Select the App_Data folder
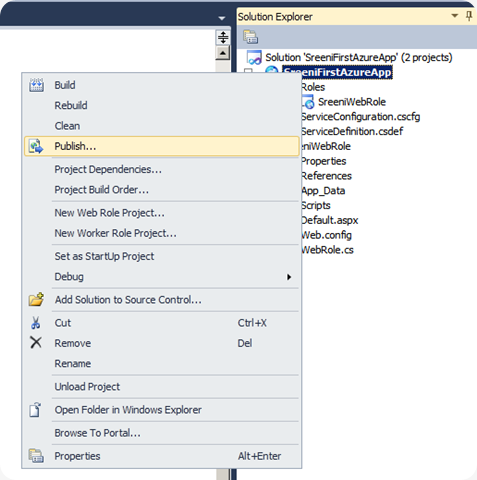Image resolution: width=477 pixels, height=480 pixels. click(323, 191)
